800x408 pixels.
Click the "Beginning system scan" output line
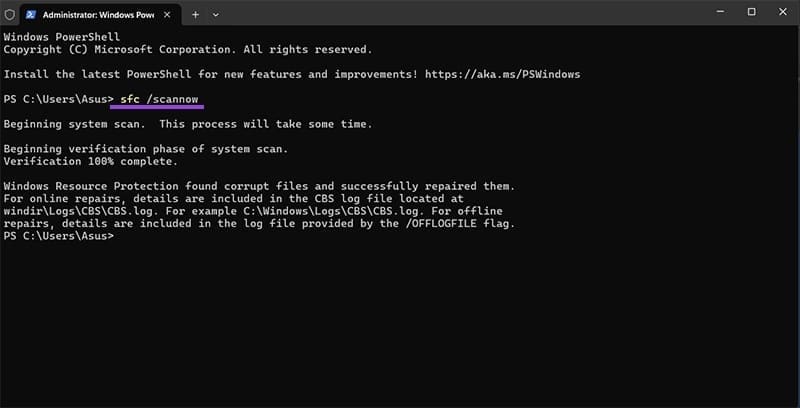coord(188,124)
